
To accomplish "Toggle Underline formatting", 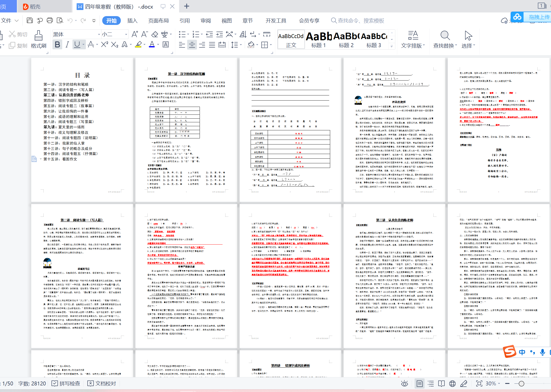I will 77,44.
